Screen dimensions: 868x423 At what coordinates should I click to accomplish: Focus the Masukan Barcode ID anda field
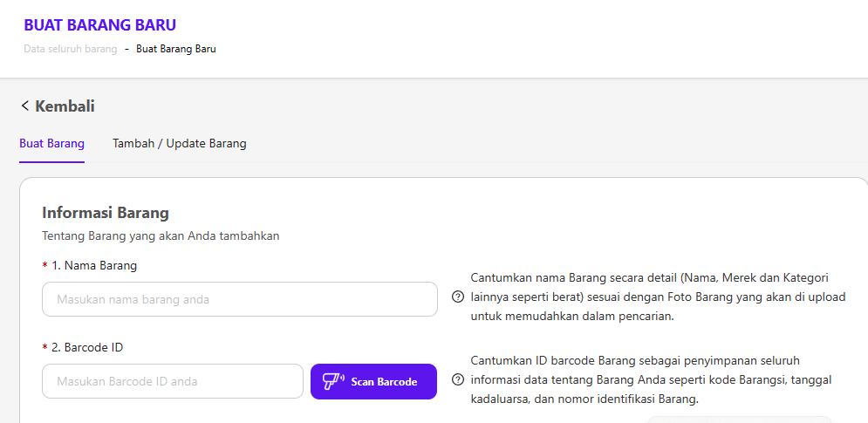pyautogui.click(x=172, y=381)
